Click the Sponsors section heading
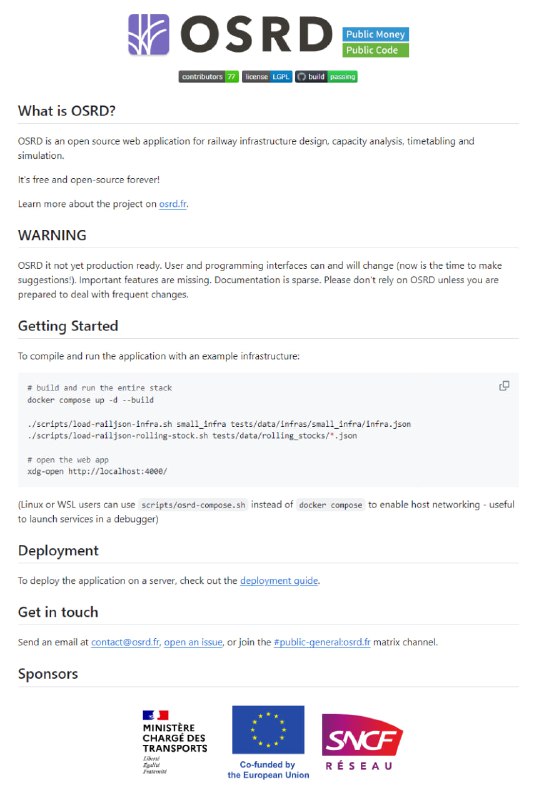Image resolution: width=534 pixels, height=800 pixels. (x=48, y=674)
